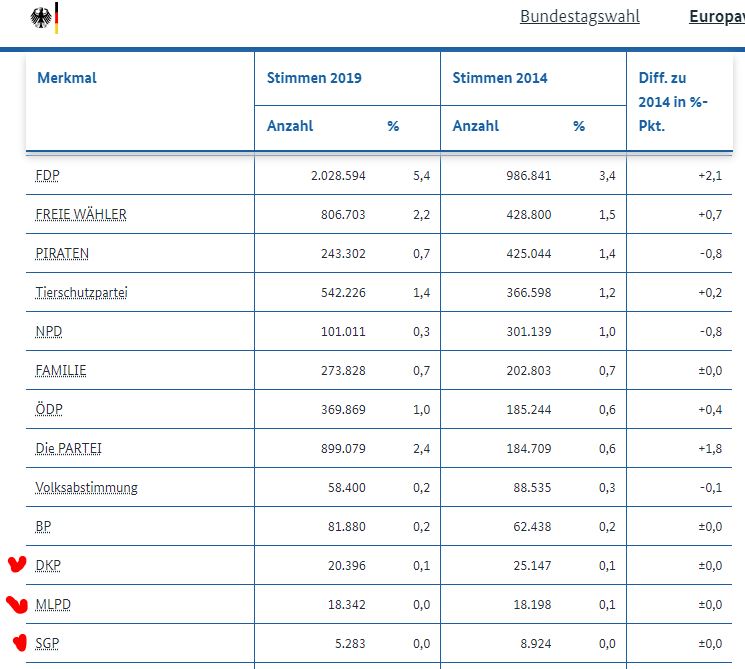Select Volksabstimmung 2014 count 88.535

(x=533, y=488)
